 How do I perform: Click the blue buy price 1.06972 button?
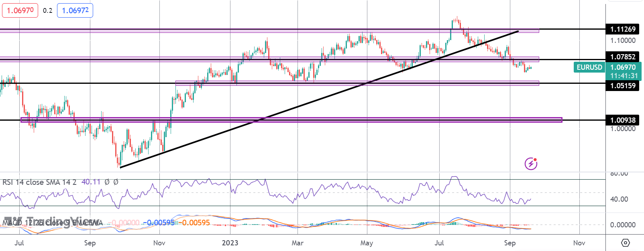(75, 10)
